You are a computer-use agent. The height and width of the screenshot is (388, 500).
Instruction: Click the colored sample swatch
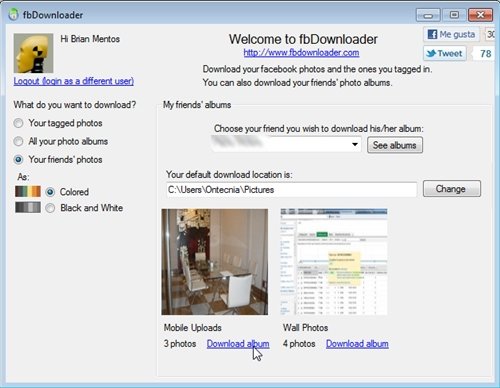coord(28,191)
